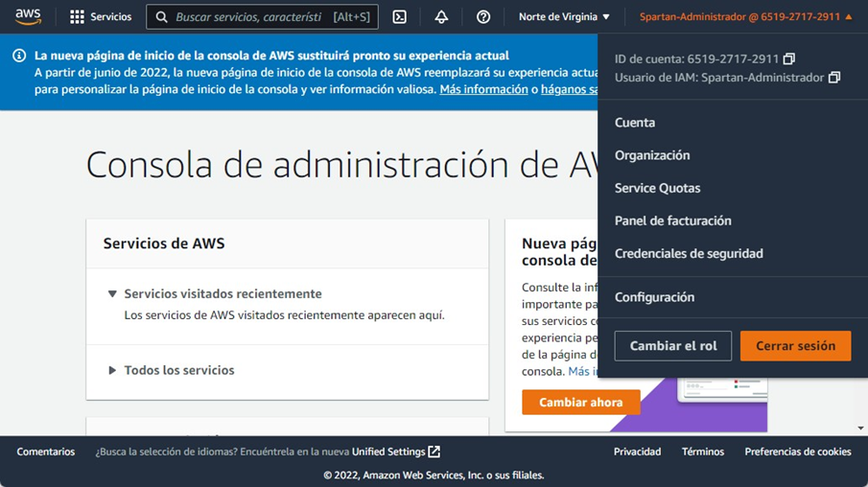Expand Todos los servicios section

pyautogui.click(x=112, y=370)
